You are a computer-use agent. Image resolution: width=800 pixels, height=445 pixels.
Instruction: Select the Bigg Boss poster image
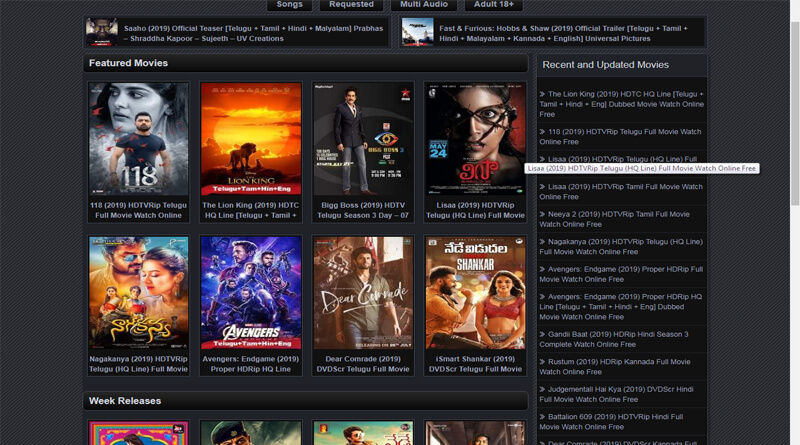362,139
